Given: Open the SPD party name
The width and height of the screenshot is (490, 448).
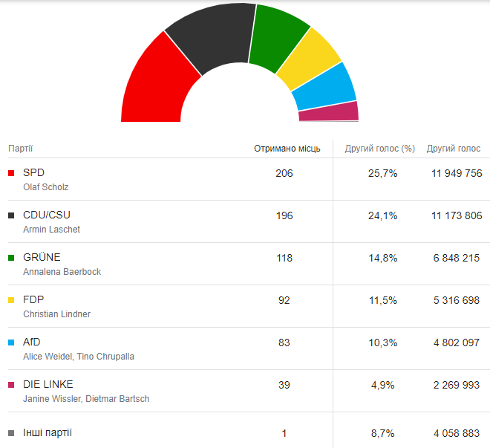Looking at the screenshot, I should (x=34, y=173).
